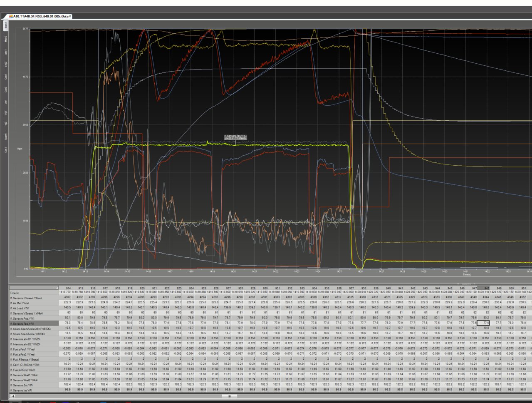
Task: Select the Sensors.ESpeed.Y(Rpm) row label
Action: point(34,298)
